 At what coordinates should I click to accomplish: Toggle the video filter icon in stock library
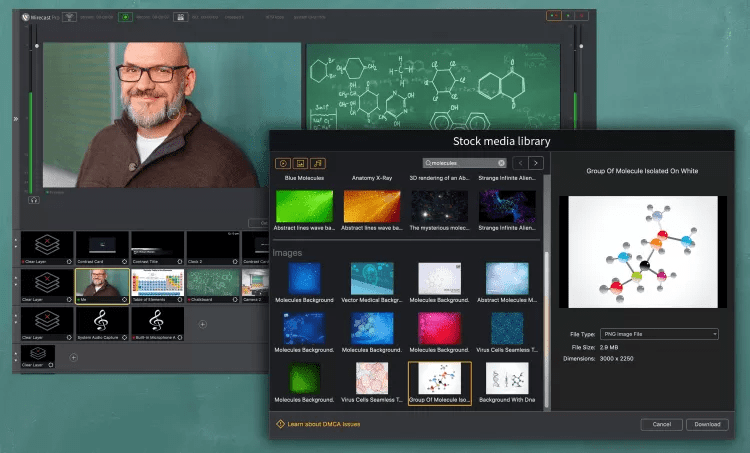(x=283, y=163)
